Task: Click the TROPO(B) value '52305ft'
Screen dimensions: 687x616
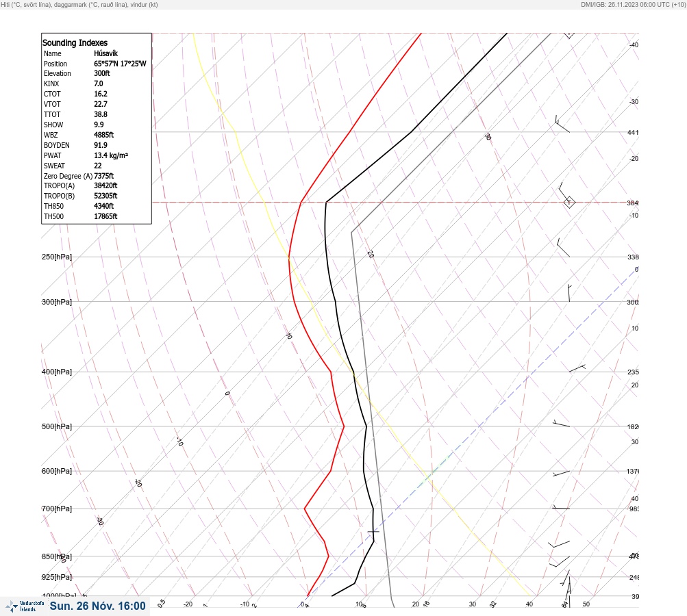Action: [105, 196]
